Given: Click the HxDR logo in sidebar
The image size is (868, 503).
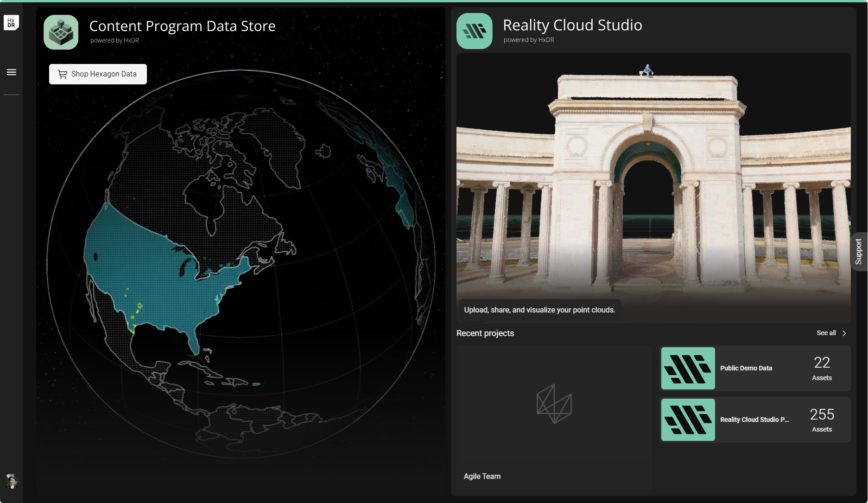Looking at the screenshot, I should 11,23.
